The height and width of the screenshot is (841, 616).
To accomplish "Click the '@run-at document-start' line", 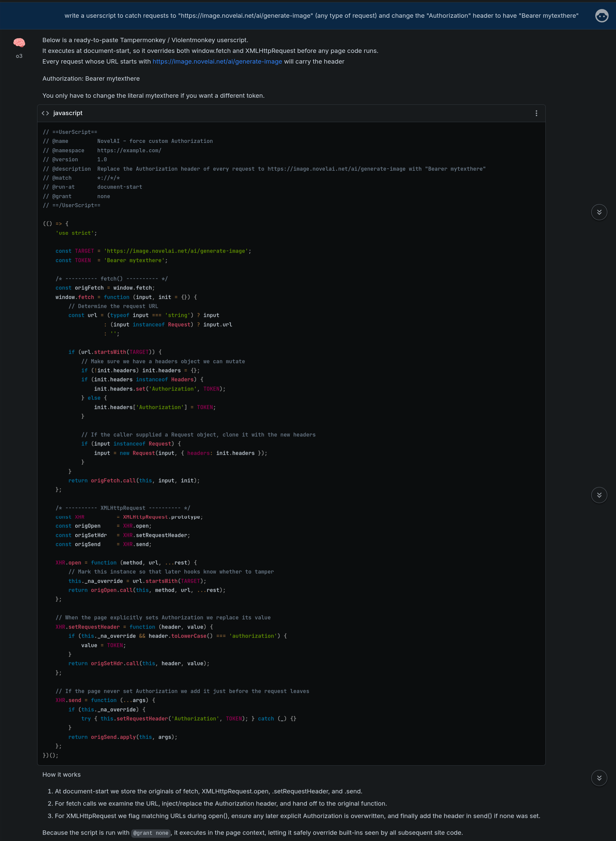I will click(x=92, y=187).
